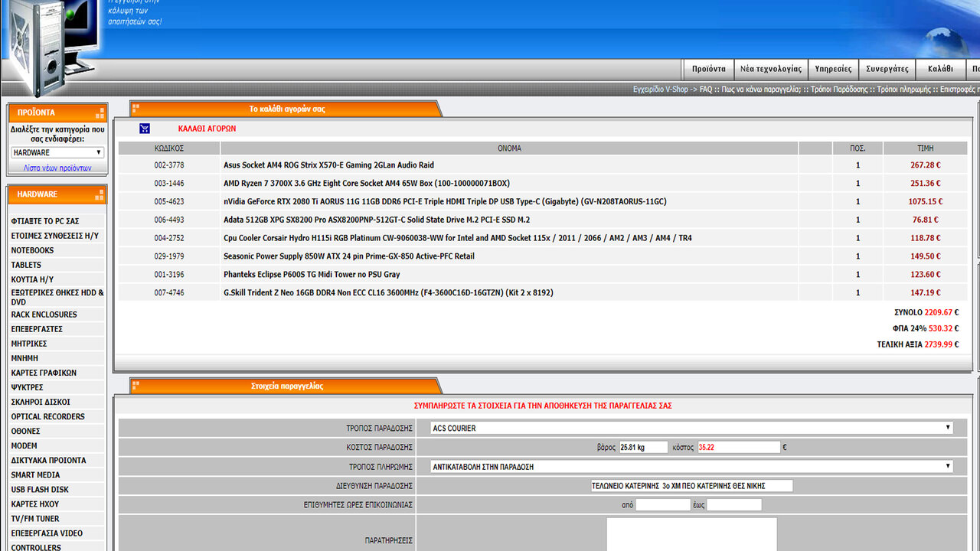
Task: Open the Προϊόντα top menu
Action: (708, 69)
